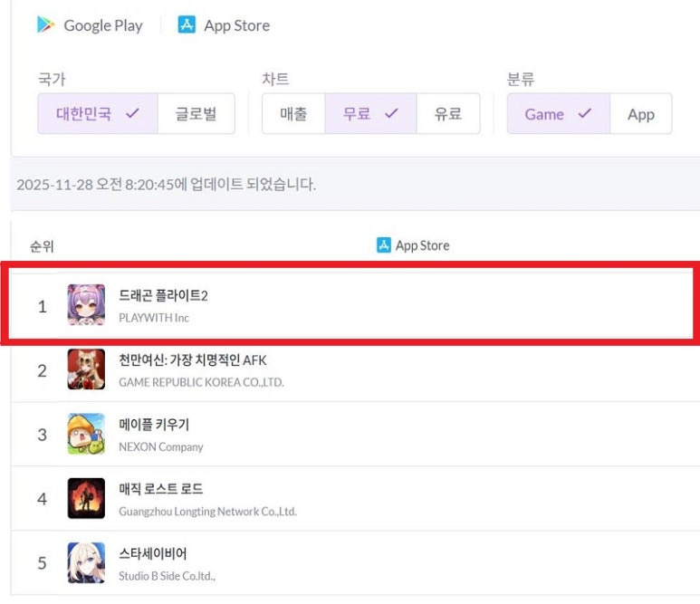Viewport: 700px width, 604px height.
Task: Click publisher Studio B Side Co.ltd.,
Action: 167,576
